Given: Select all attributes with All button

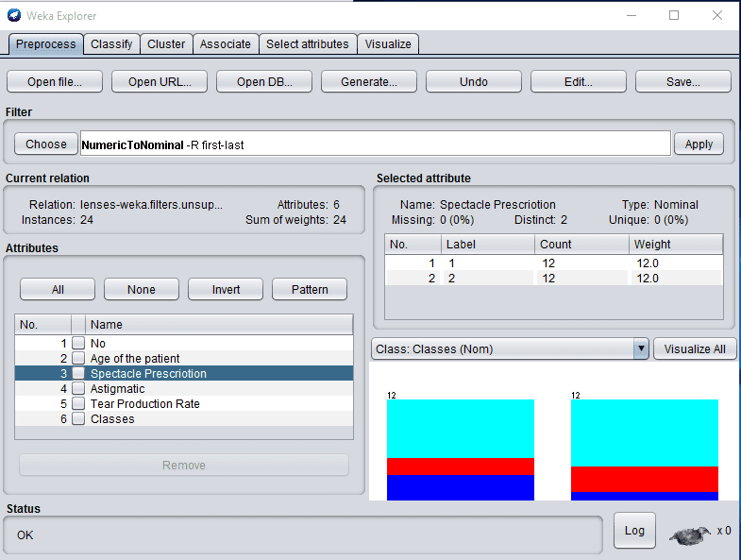Looking at the screenshot, I should [x=58, y=290].
